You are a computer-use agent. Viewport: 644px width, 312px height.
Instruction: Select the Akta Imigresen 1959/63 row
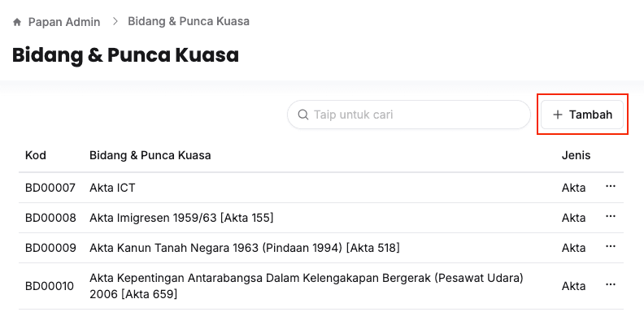pos(320,218)
